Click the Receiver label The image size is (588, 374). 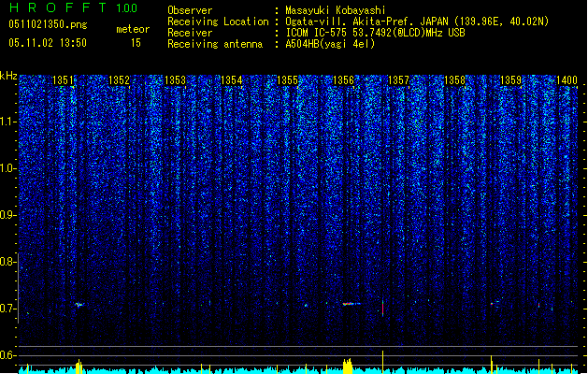click(x=190, y=33)
